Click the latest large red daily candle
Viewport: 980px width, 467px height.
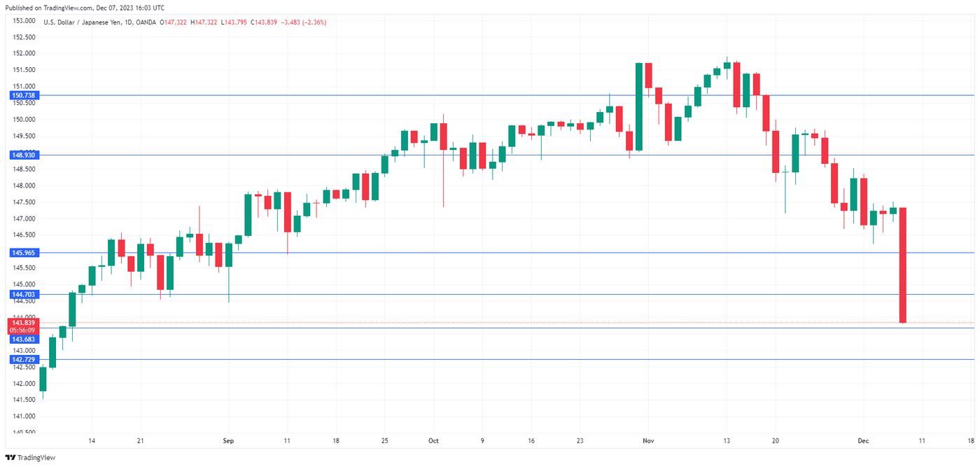pyautogui.click(x=903, y=265)
